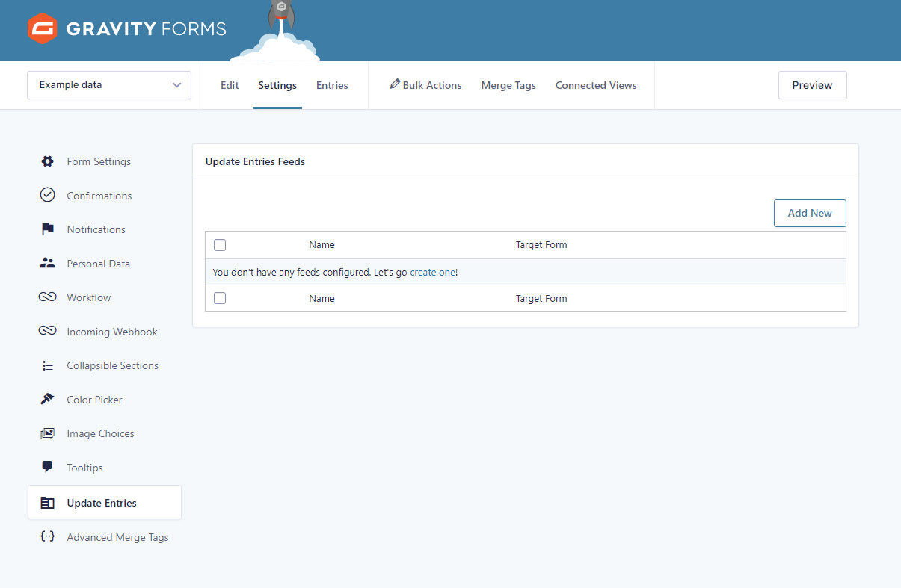Switch to the Entries tab
The height and width of the screenshot is (588, 901).
[x=332, y=85]
